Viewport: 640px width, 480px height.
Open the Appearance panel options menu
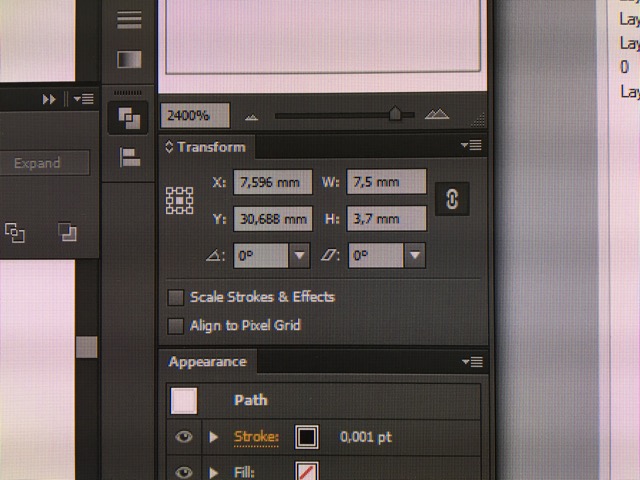click(473, 362)
